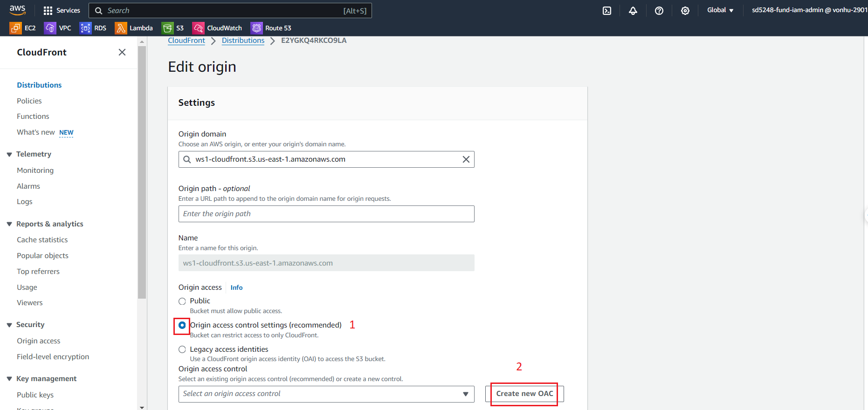This screenshot has height=410, width=868.
Task: Open Cache statistics in the sidebar
Action: point(42,239)
